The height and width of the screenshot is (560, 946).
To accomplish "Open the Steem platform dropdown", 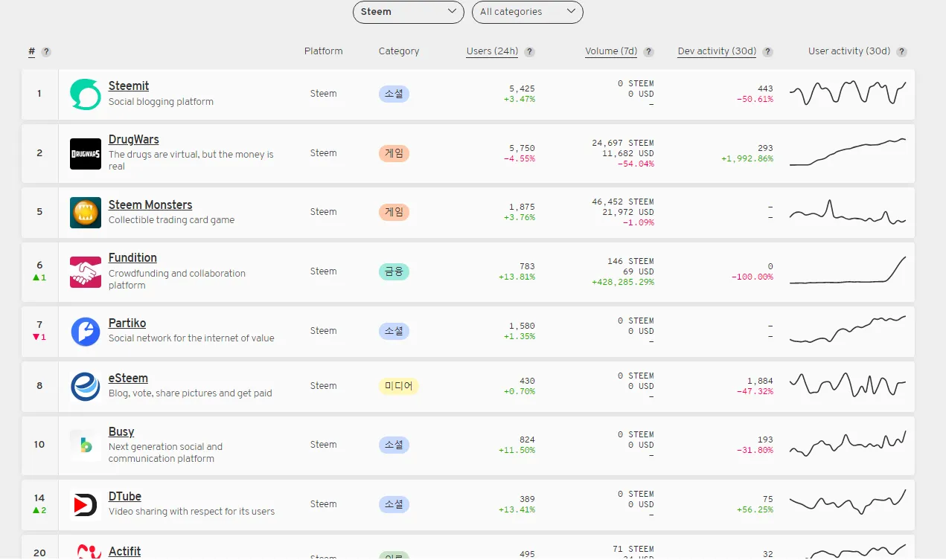I will (x=408, y=12).
